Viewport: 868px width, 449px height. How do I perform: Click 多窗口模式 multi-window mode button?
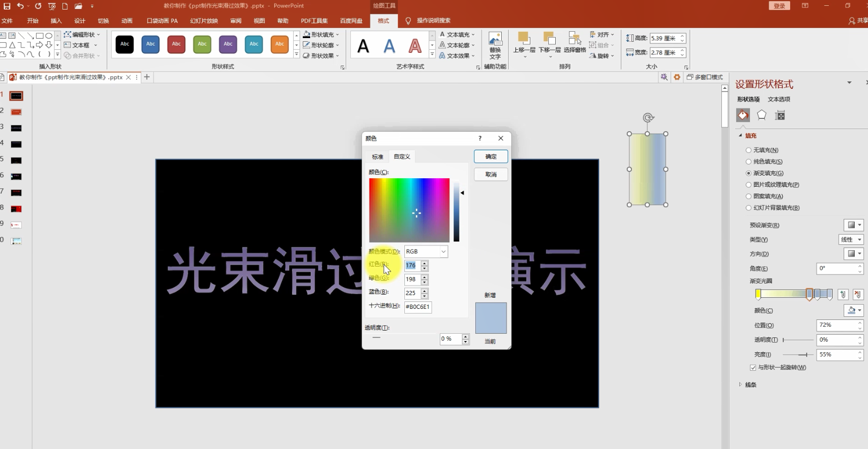705,77
